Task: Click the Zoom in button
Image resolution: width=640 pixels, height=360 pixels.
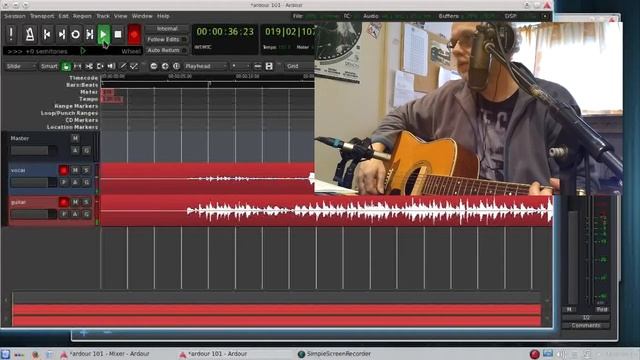Action: (x=165, y=66)
